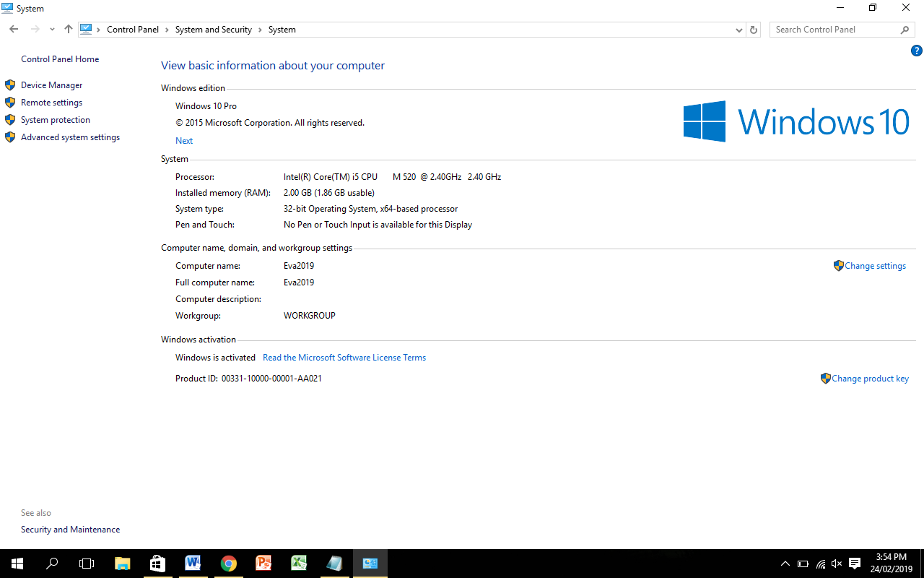Open Action Center notifications icon

tap(855, 564)
